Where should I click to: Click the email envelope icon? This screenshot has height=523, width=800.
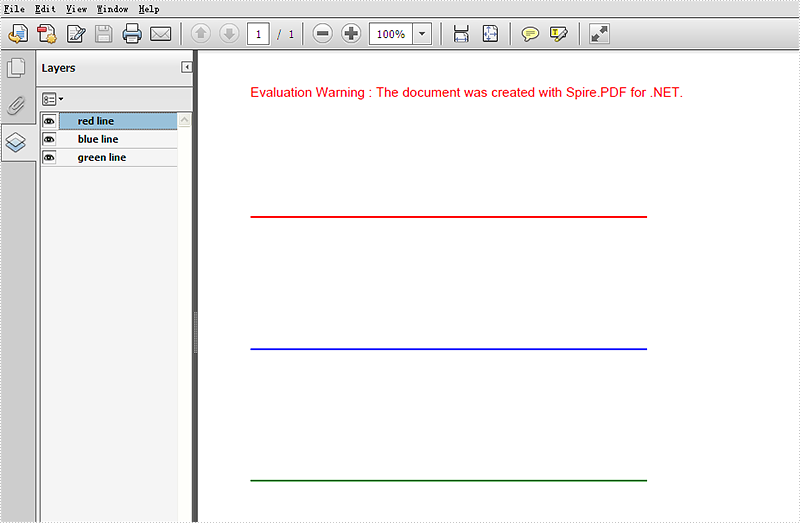[161, 34]
